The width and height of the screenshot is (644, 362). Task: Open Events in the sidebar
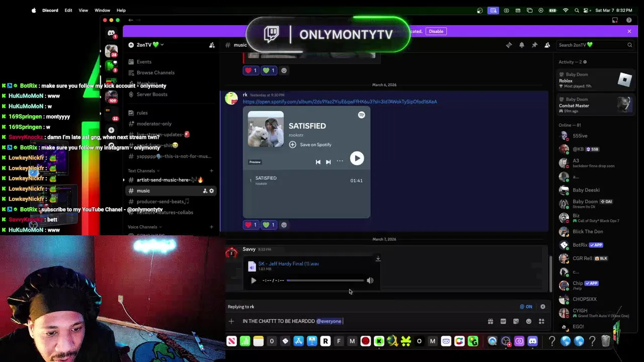tap(170, 62)
